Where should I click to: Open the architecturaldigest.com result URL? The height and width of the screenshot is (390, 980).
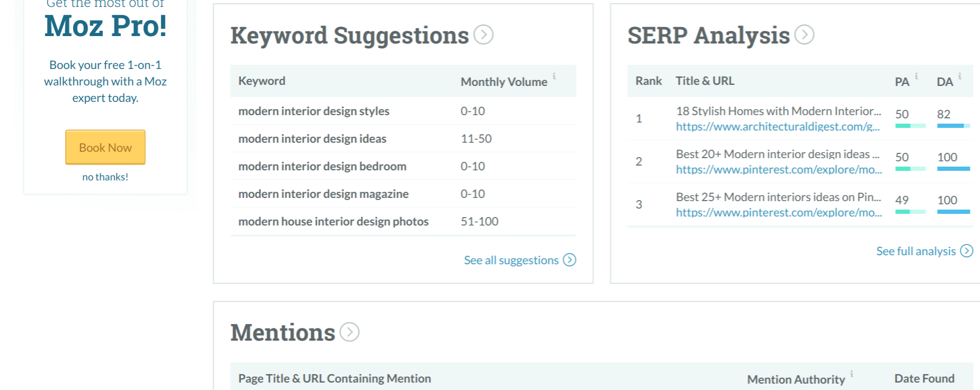click(x=777, y=127)
